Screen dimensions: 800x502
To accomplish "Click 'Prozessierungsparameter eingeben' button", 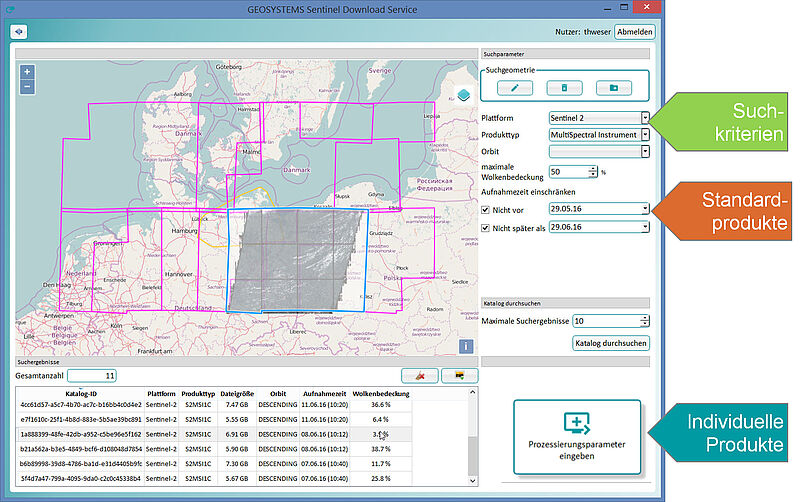I will point(576,436).
